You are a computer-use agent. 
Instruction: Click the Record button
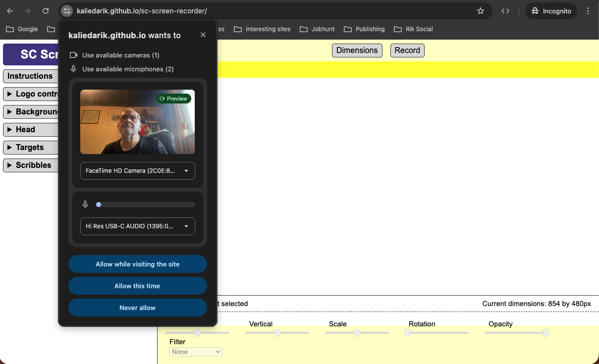tap(407, 50)
